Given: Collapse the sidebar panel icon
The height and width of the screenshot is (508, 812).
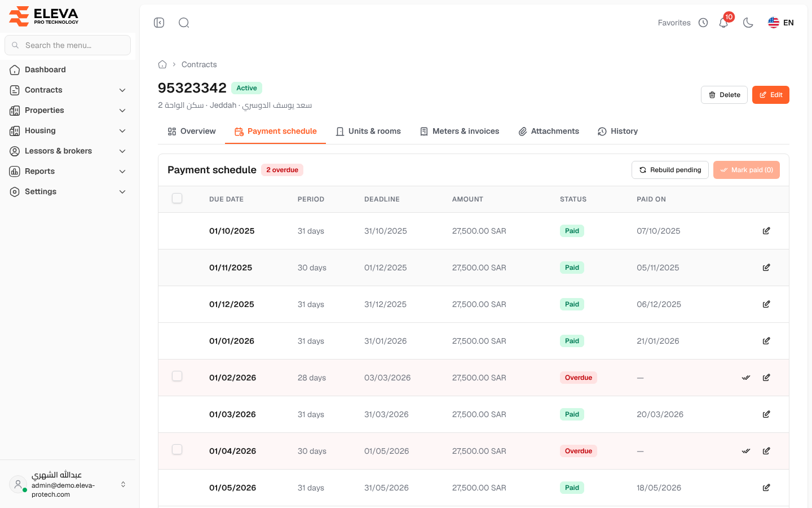Looking at the screenshot, I should point(159,23).
